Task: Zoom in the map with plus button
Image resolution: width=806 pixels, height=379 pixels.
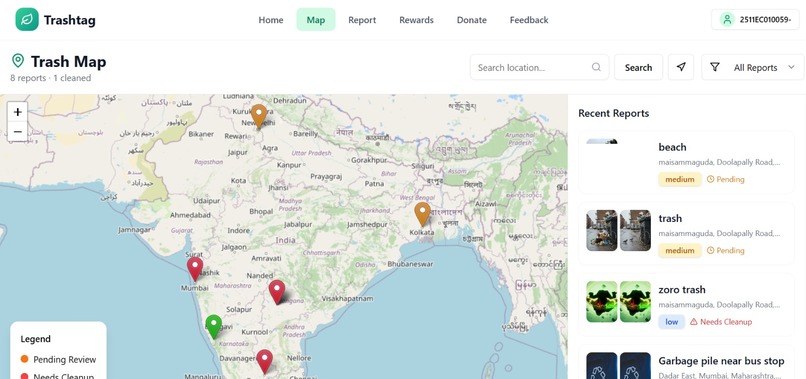Action: click(17, 112)
